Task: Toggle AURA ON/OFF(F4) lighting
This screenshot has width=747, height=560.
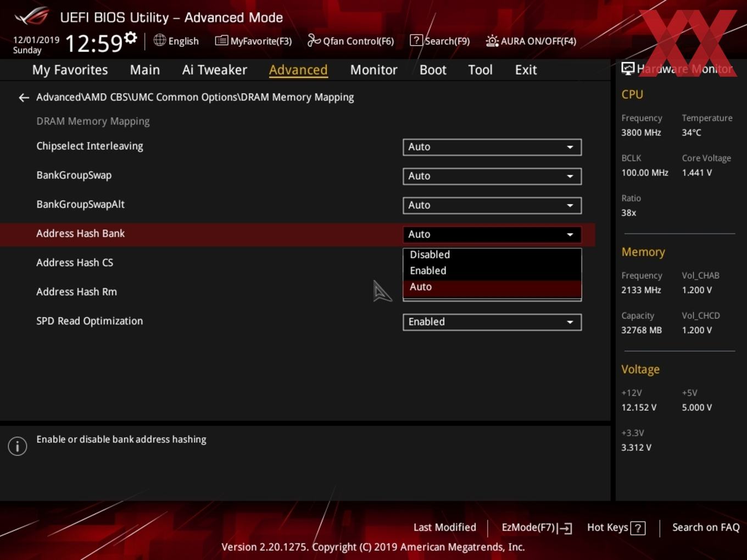Action: (x=531, y=41)
